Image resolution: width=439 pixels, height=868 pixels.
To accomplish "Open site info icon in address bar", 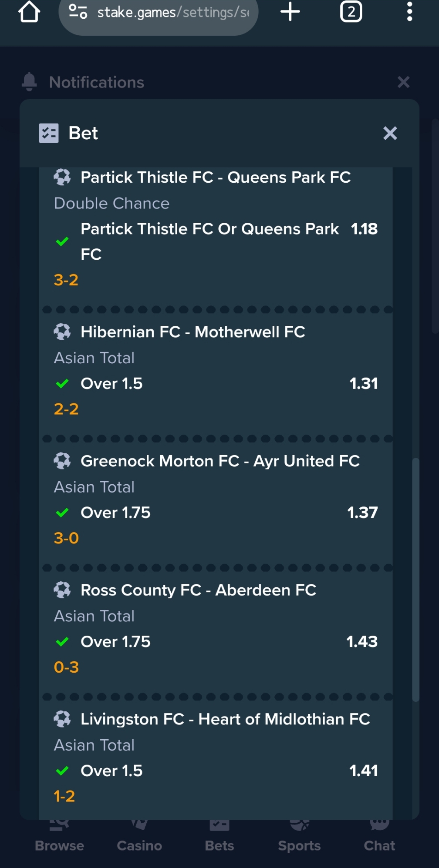I will (x=78, y=12).
